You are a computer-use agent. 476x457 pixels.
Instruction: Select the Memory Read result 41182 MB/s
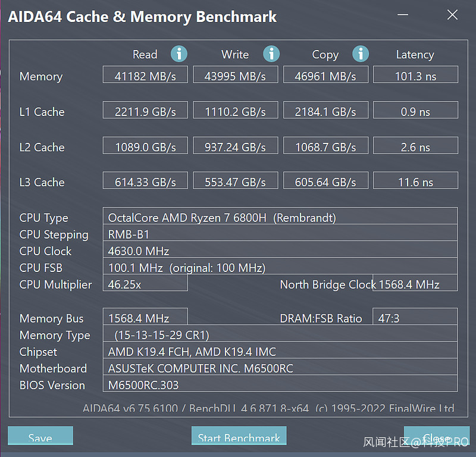click(x=145, y=76)
